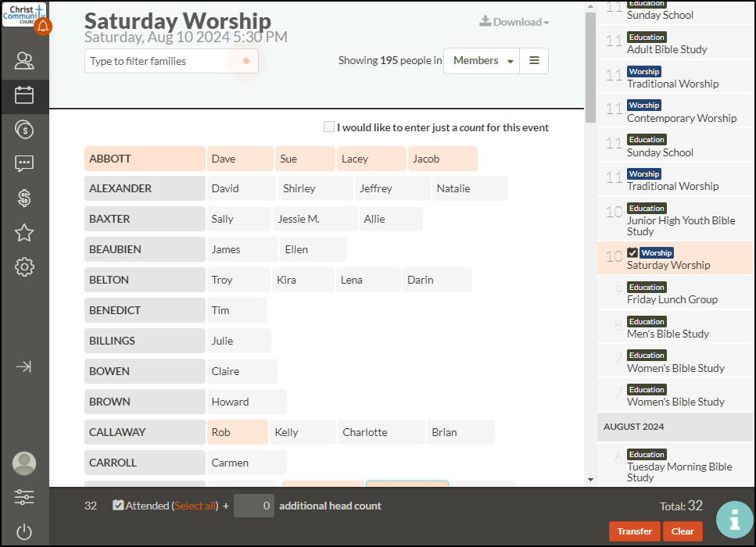Mark Ellen Beaubien as attended

[313, 249]
